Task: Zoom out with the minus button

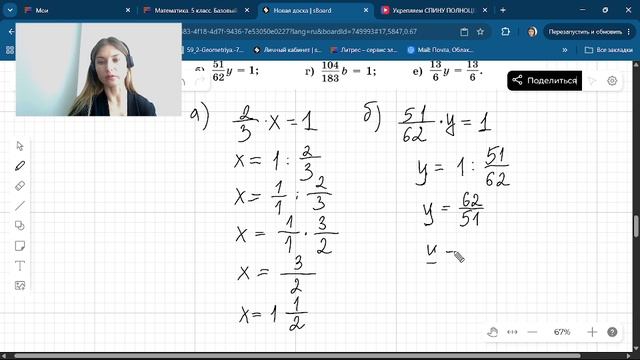Action: pos(532,332)
